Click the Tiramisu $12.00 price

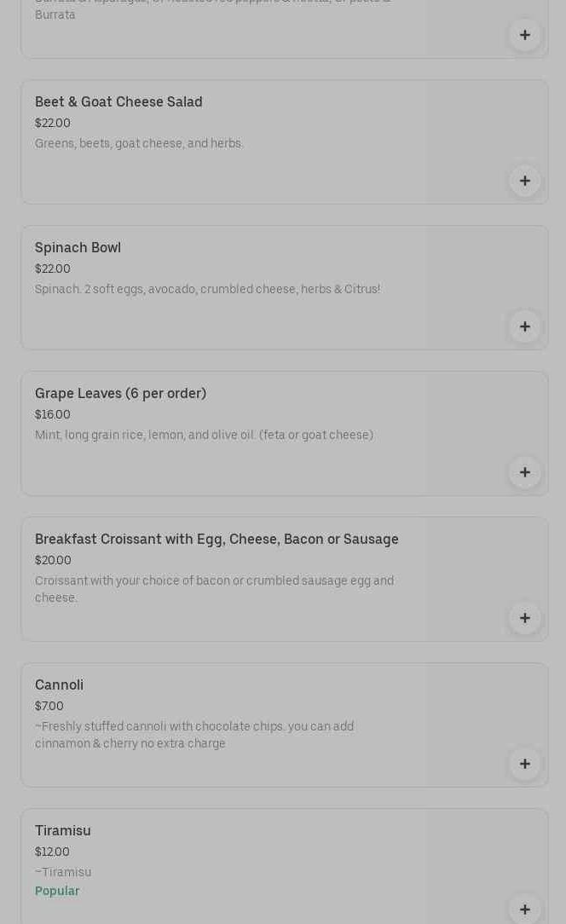(x=52, y=852)
